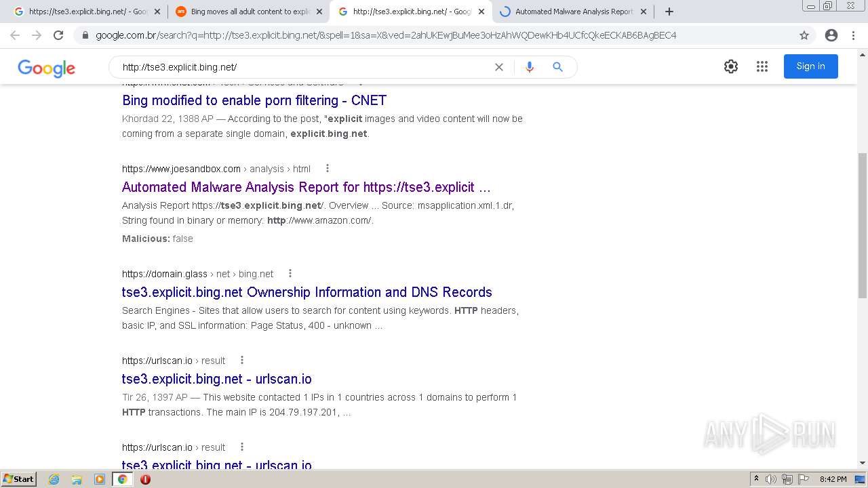868x488 pixels.
Task: Open Bing modified to enable porn filtering result
Action: pos(254,100)
